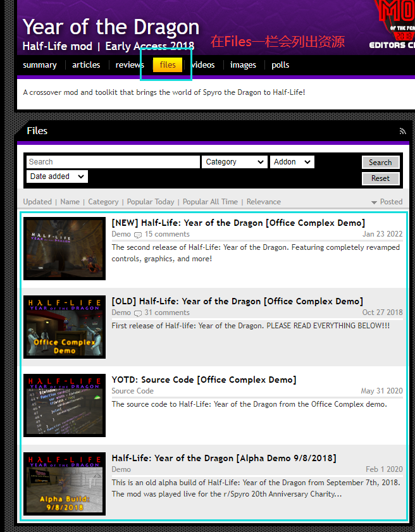Image resolution: width=415 pixels, height=532 pixels.
Task: Click Demo category under the Alpha Demo file
Action: tap(121, 469)
